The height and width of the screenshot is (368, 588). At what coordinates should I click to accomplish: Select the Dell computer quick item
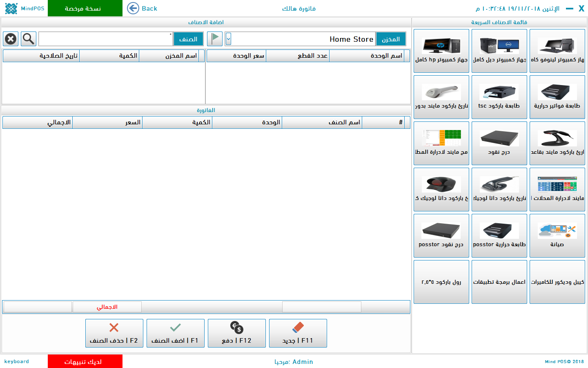pyautogui.click(x=499, y=51)
